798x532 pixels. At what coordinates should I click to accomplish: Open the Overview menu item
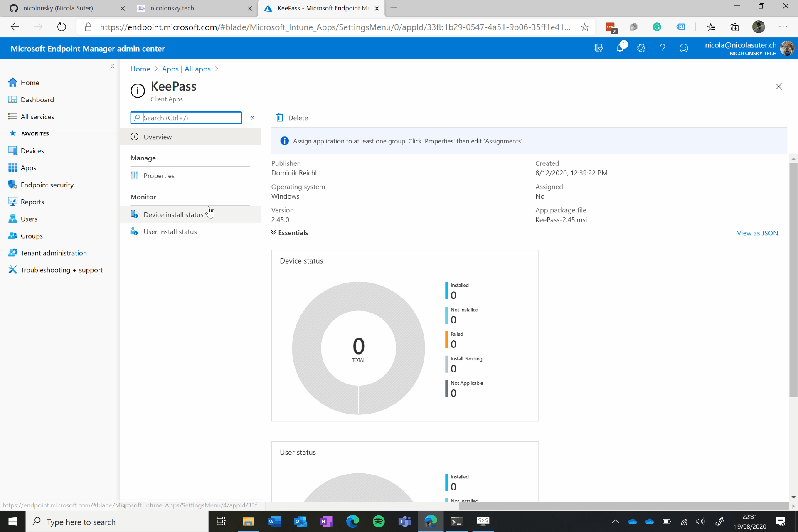(x=190, y=137)
